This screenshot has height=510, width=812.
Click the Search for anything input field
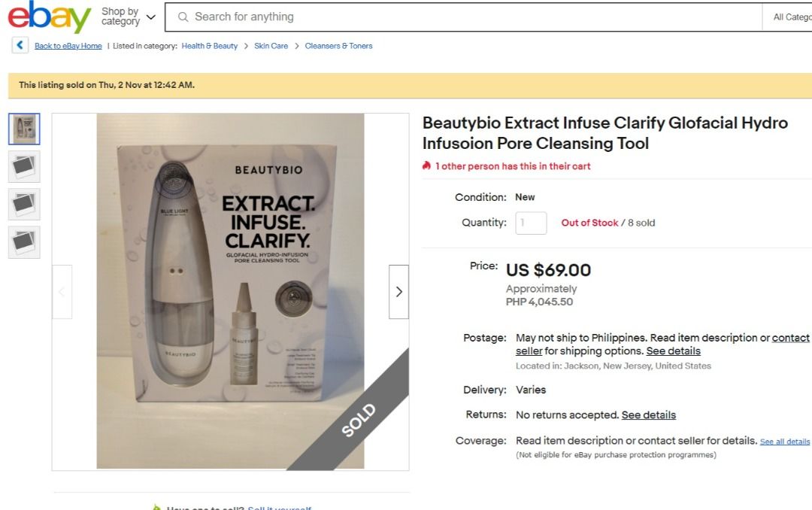click(x=376, y=16)
